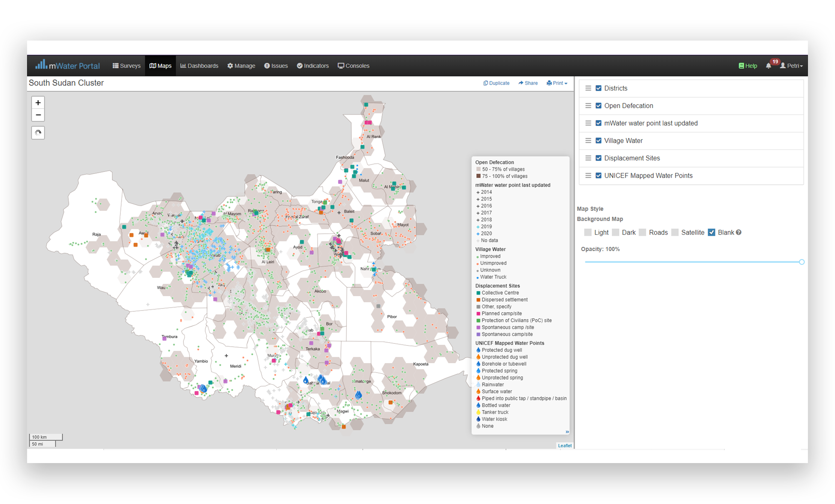Toggle UNICEF Mapped Water Points checkbox
835x504 pixels.
pos(599,175)
